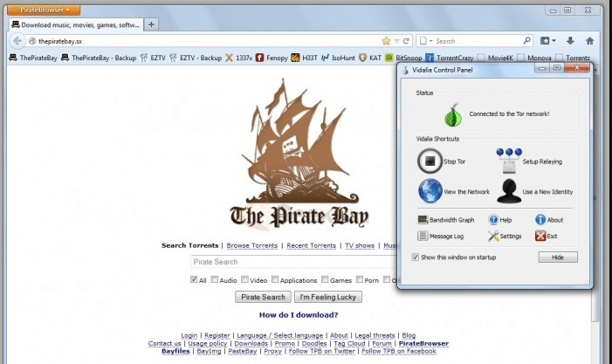
Task: Click Follow TPB on Twitter link
Action: click(x=321, y=351)
